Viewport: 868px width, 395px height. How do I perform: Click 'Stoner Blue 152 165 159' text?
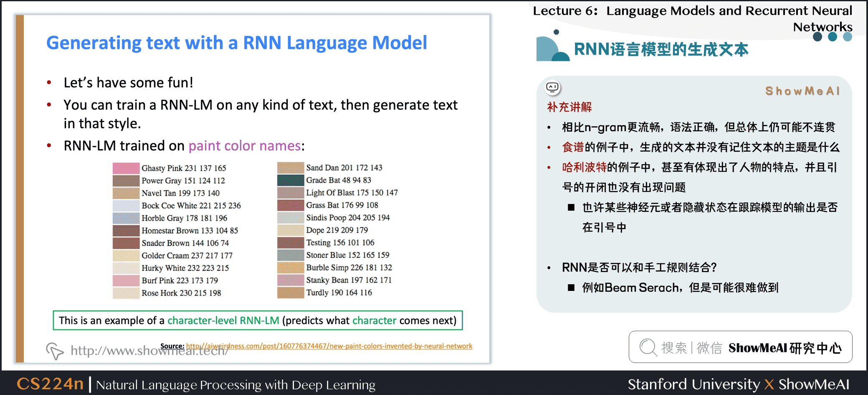coord(348,255)
